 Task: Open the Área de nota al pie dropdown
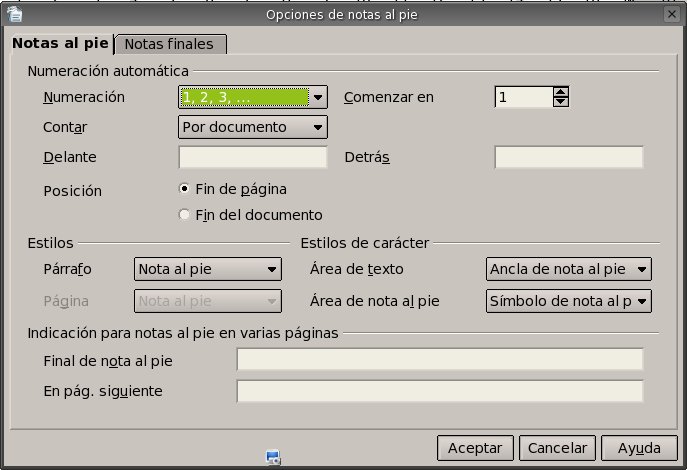(642, 300)
